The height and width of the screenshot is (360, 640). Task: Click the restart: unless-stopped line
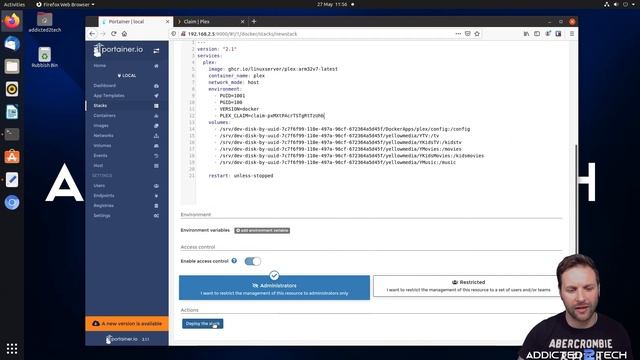pyautogui.click(x=241, y=176)
